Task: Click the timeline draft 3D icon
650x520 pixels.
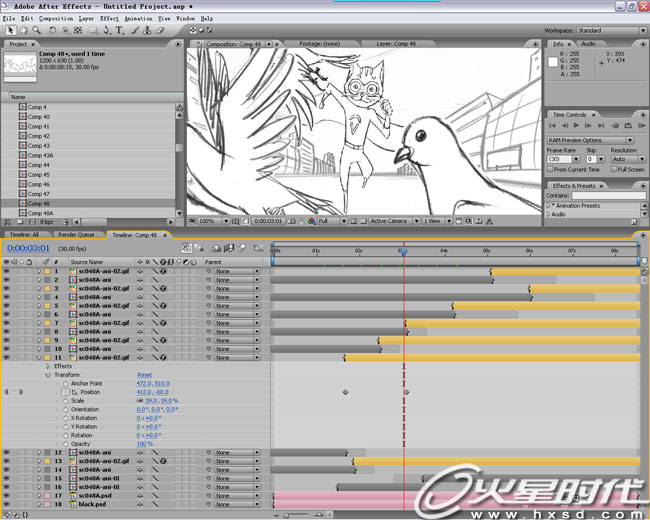Action: [x=200, y=248]
